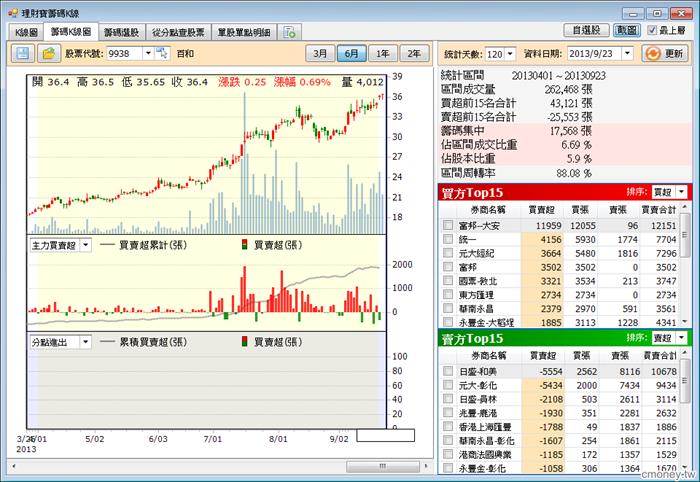Open the 資料日期 date dropdown
Screen dimensions: 700x482
click(x=627, y=54)
